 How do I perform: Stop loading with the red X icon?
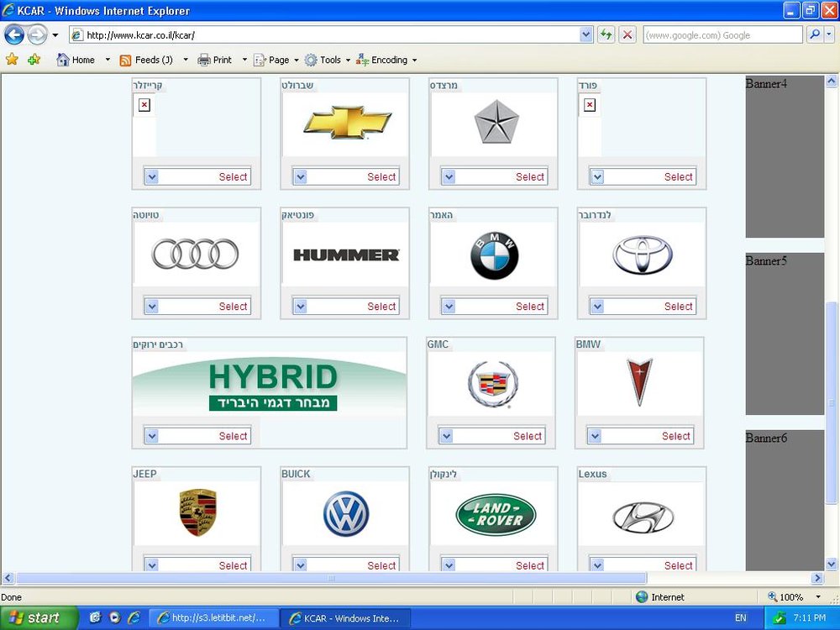pyautogui.click(x=627, y=35)
